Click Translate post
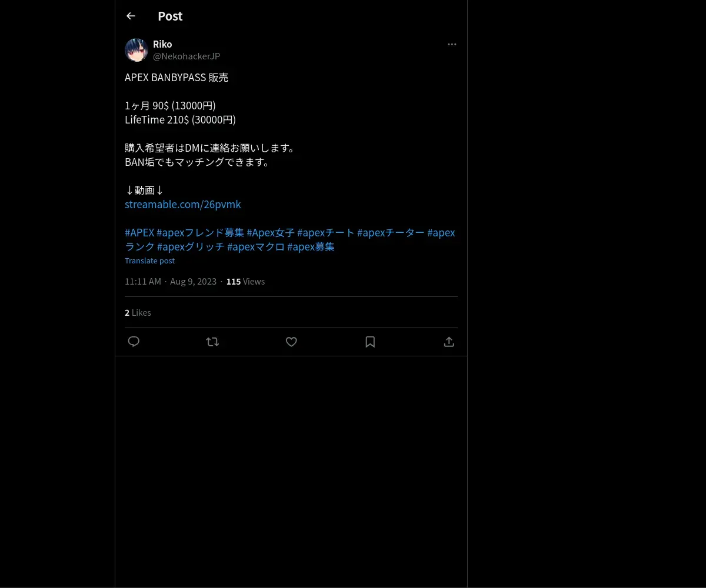Screen dimensions: 706x588 tap(149, 260)
